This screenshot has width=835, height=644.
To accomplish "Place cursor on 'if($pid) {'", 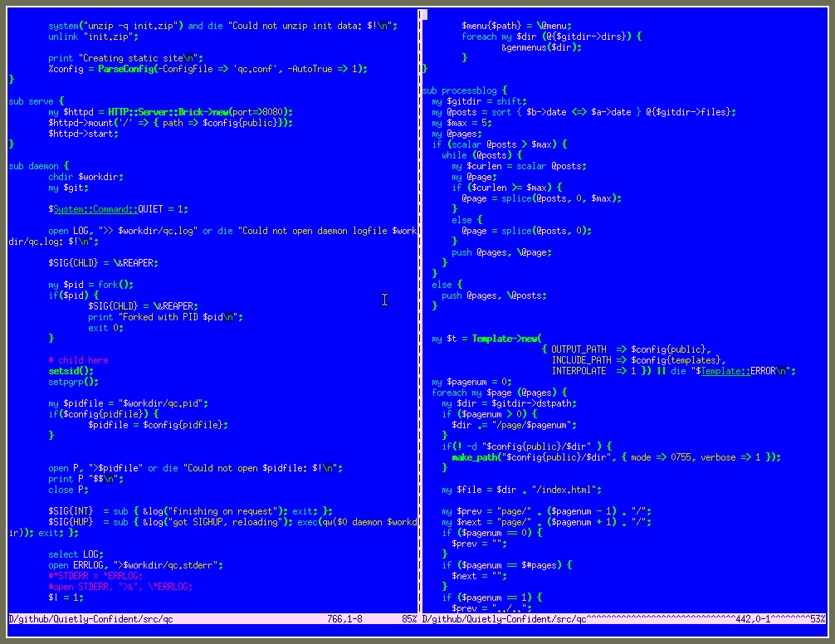I will click(74, 295).
